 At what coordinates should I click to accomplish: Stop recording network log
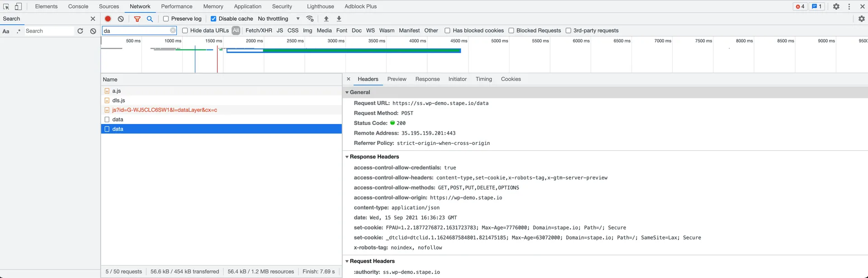108,19
